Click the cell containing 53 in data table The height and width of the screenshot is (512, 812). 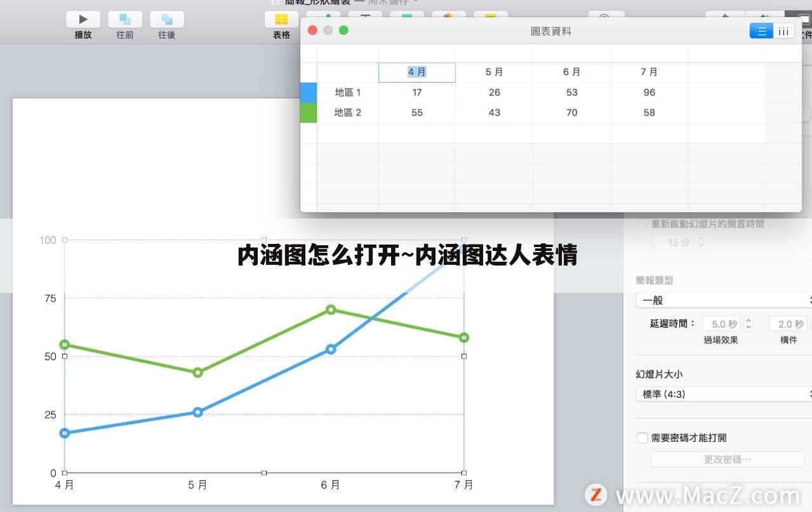(572, 93)
